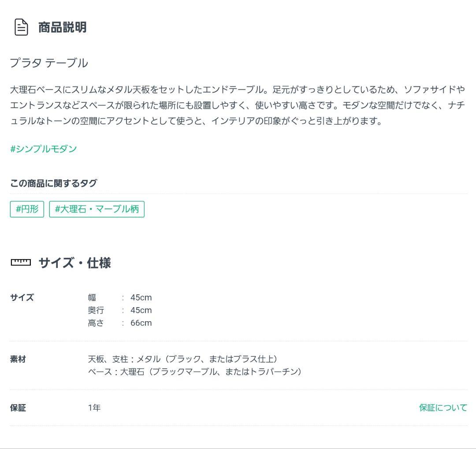Open the #シンプルモダン hashtag link
The image size is (476, 449).
point(43,149)
